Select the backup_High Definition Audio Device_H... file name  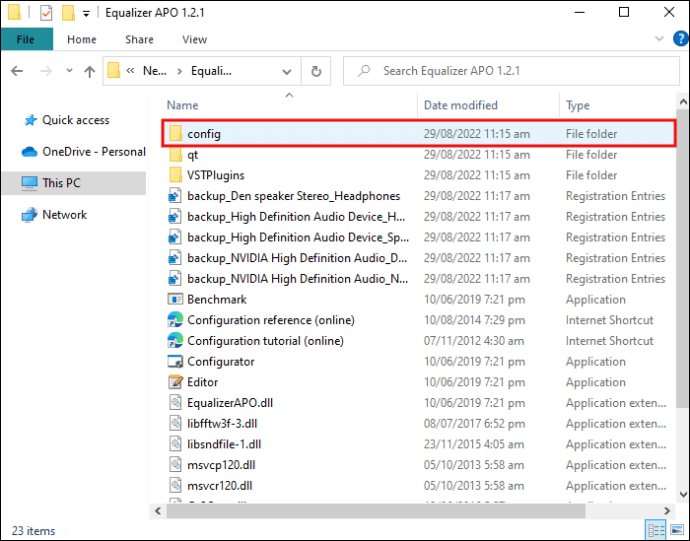[296, 217]
